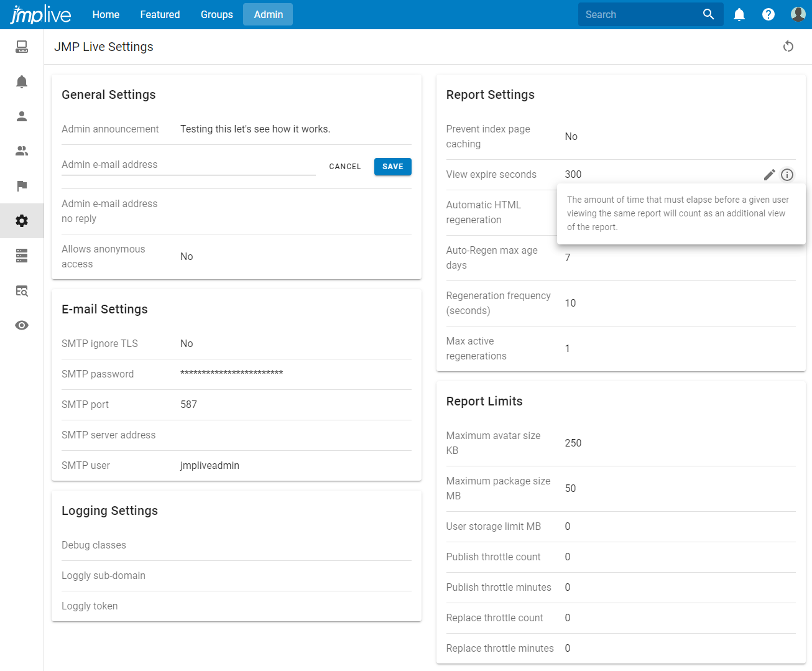Open the top bar notifications bell

pos(739,14)
